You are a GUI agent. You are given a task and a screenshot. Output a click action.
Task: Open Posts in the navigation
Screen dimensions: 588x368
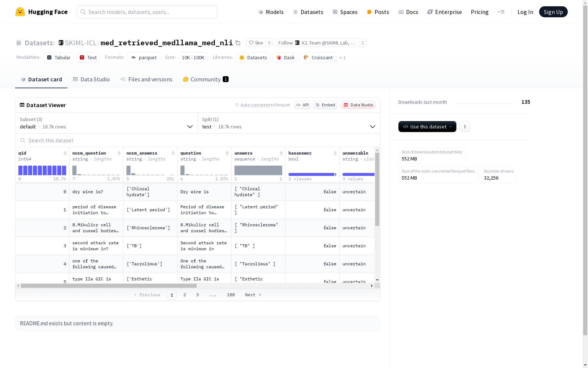(x=378, y=12)
